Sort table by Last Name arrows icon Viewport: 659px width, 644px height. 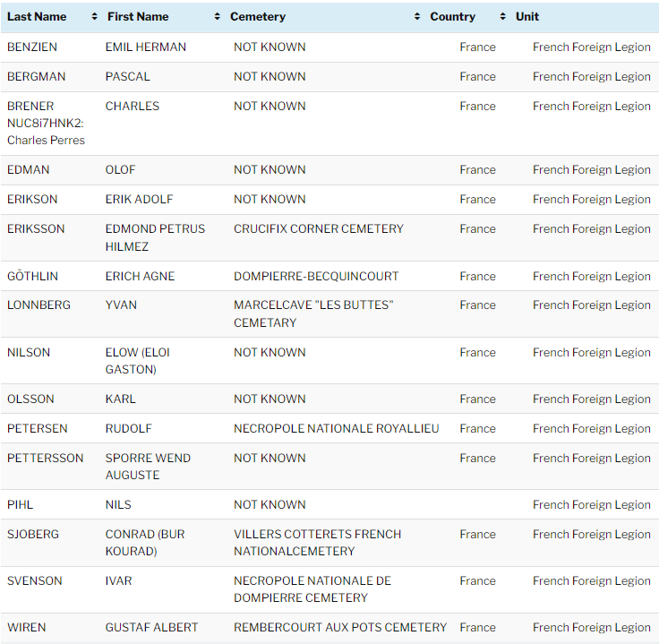(x=95, y=16)
